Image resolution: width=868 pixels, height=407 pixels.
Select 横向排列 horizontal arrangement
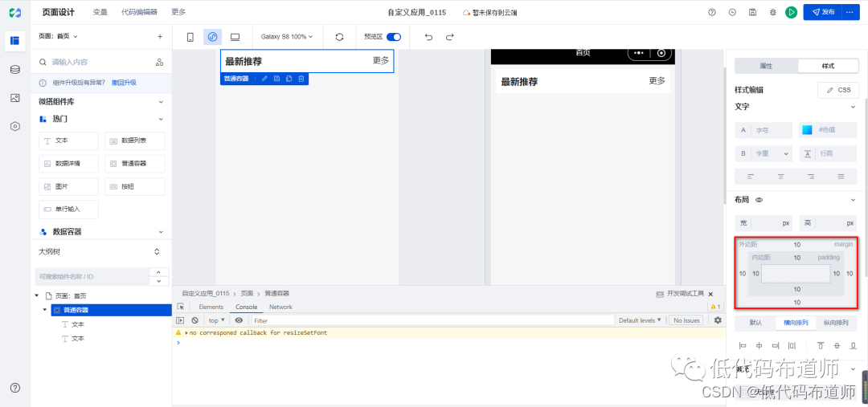pyautogui.click(x=796, y=323)
